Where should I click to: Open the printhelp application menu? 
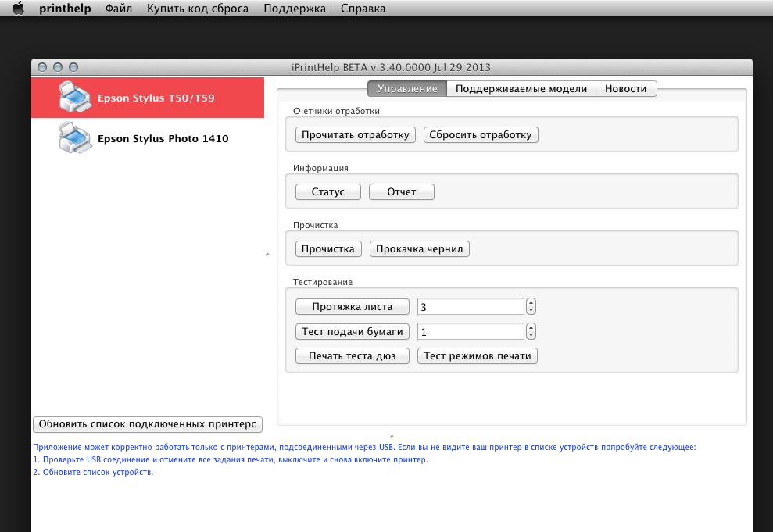tap(65, 9)
